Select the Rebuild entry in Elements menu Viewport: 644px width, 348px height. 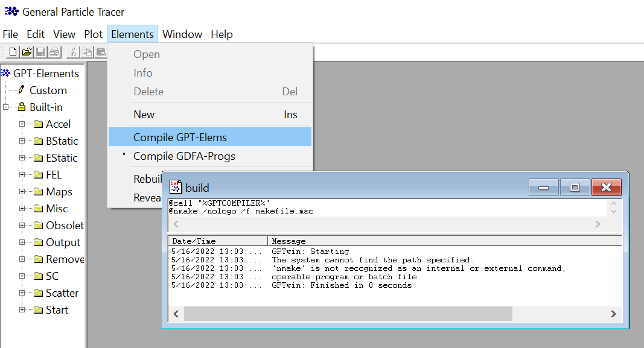coord(147,179)
